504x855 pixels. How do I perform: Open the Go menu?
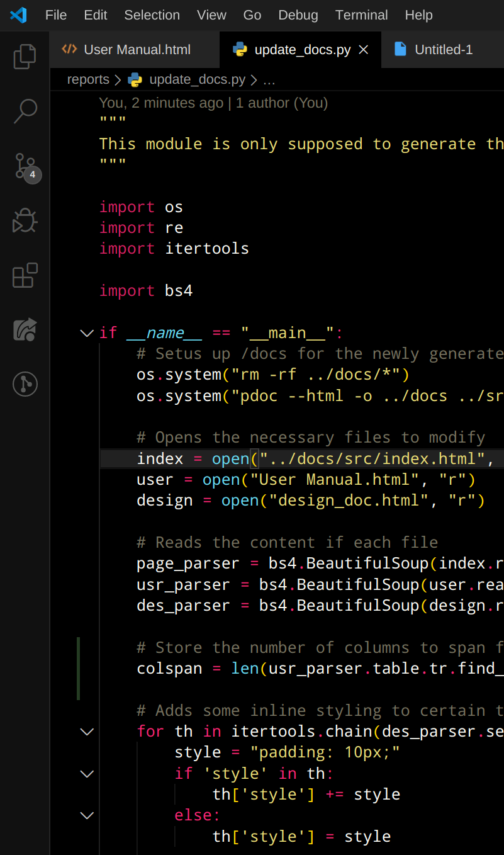252,15
